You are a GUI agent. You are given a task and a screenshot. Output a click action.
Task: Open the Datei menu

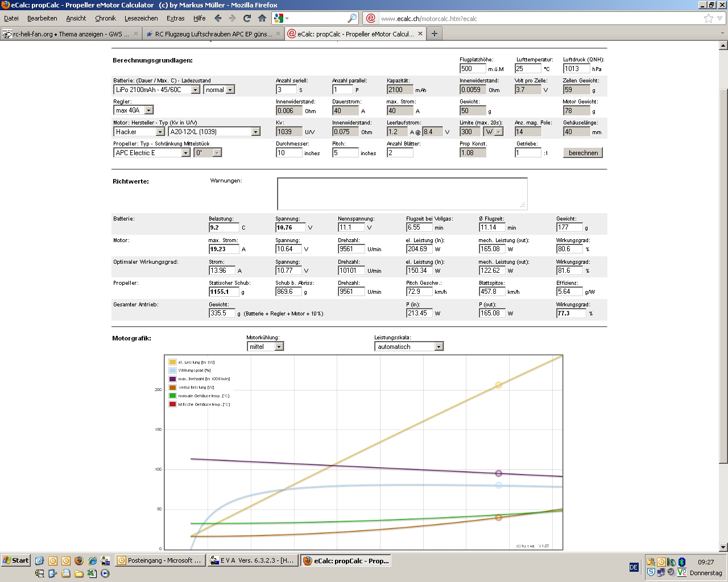(x=11, y=18)
